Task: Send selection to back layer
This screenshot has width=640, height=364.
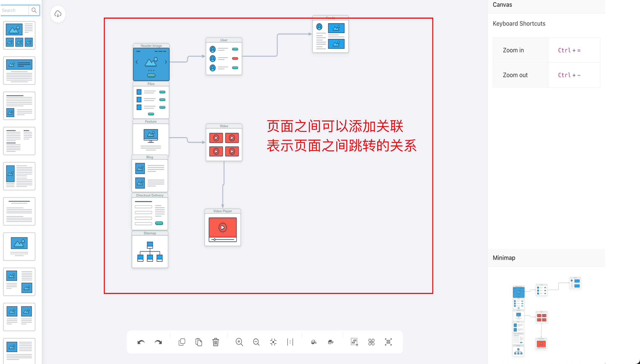Action: (314, 342)
